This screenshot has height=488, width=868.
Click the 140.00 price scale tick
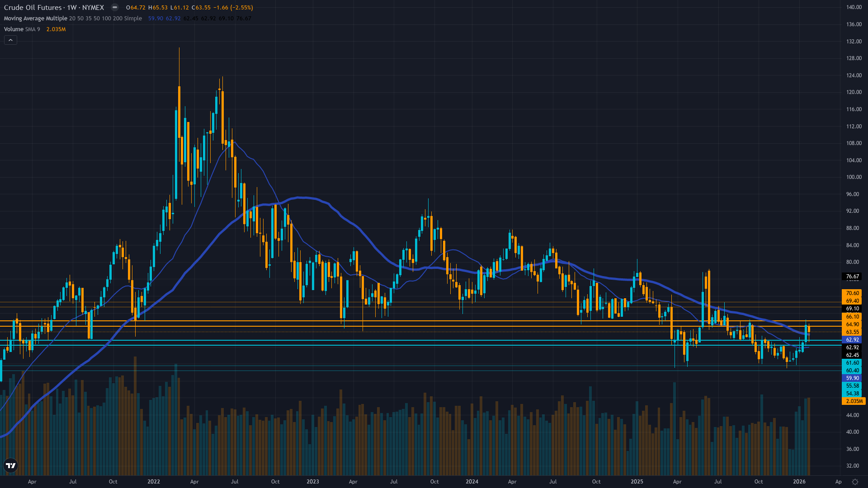coord(854,7)
